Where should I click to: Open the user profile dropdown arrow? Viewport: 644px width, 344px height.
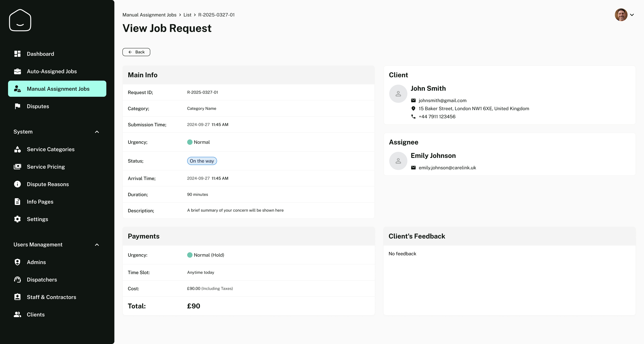[x=632, y=15]
